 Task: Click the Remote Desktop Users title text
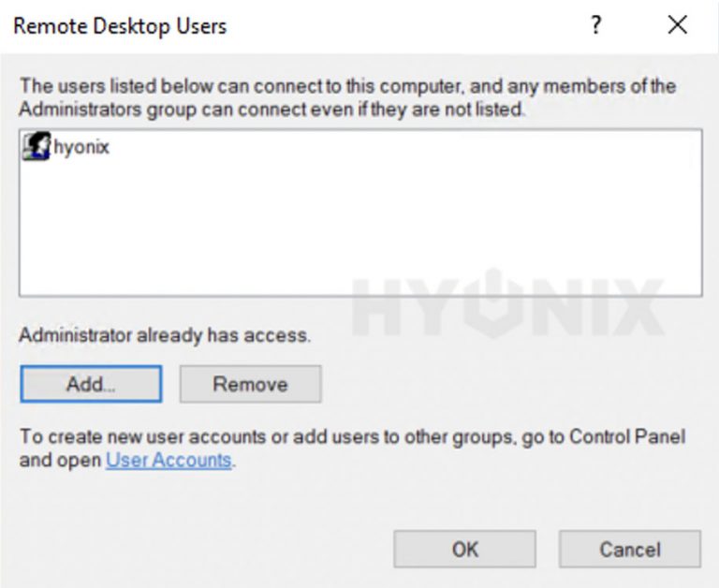click(120, 25)
